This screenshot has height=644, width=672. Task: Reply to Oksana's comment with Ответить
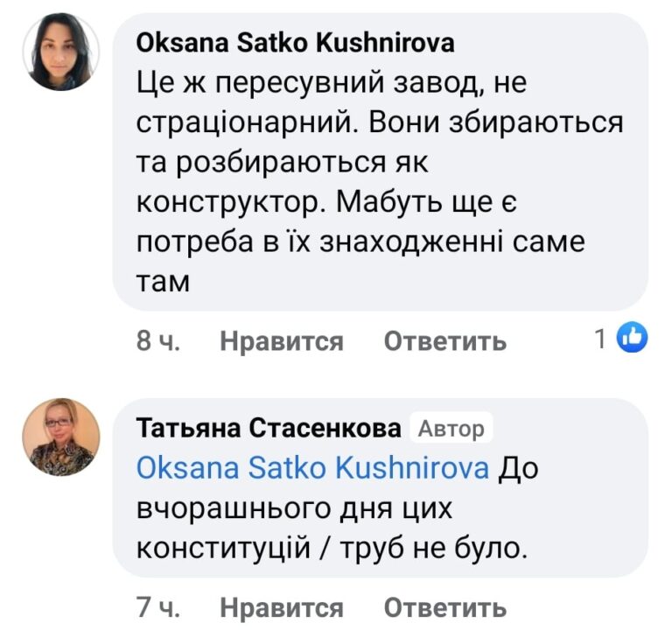(x=444, y=341)
